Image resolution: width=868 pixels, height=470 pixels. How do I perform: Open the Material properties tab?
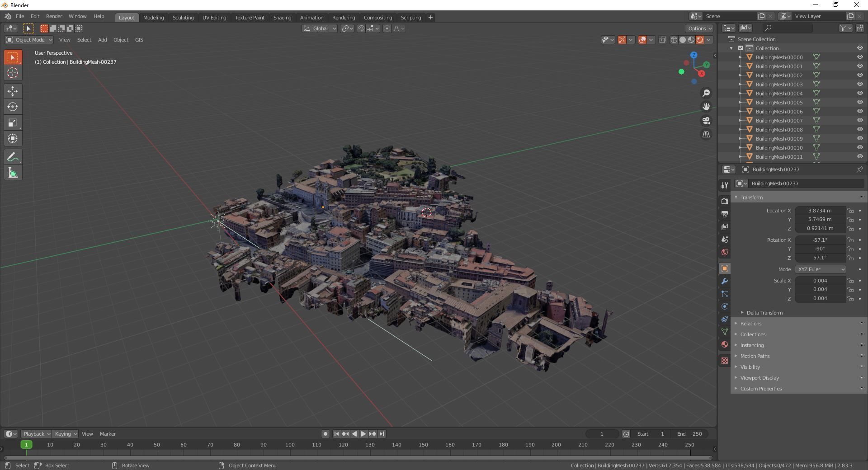725,344
